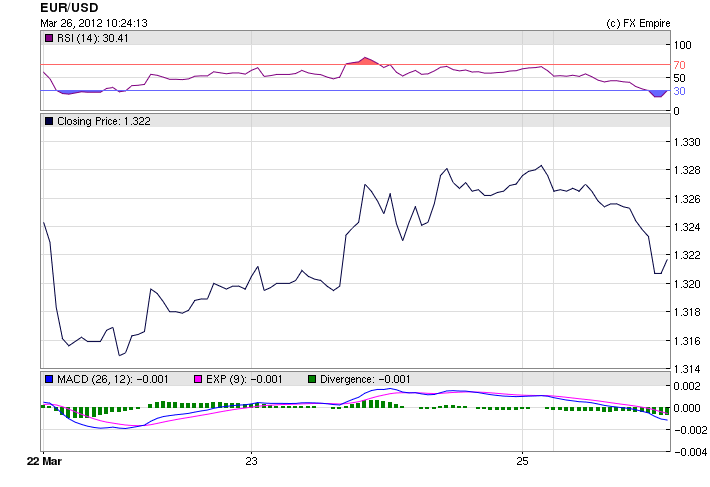The width and height of the screenshot is (710, 487).
Task: Click the blue 30 oversold level label
Action: point(678,91)
